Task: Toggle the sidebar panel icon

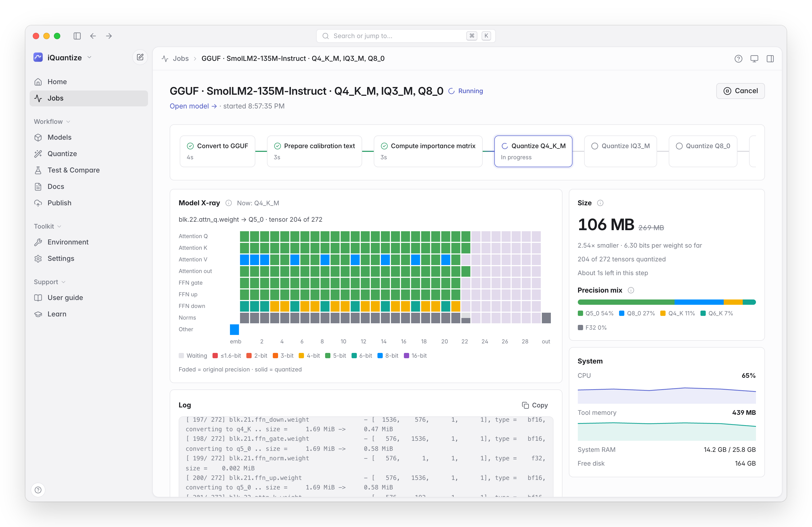Action: 77,36
